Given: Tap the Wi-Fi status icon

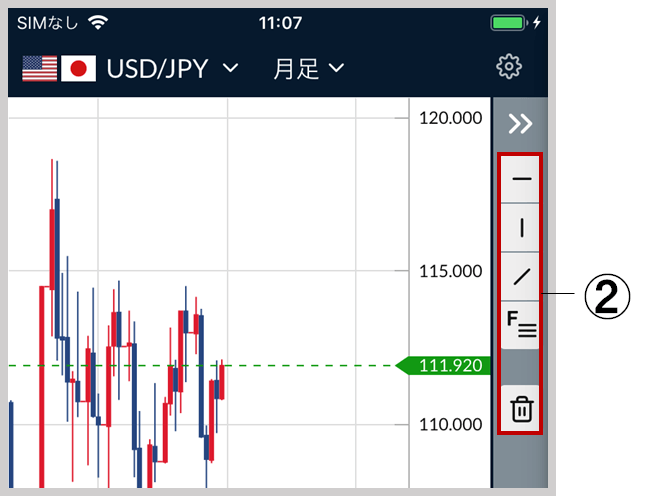Looking at the screenshot, I should [x=98, y=22].
